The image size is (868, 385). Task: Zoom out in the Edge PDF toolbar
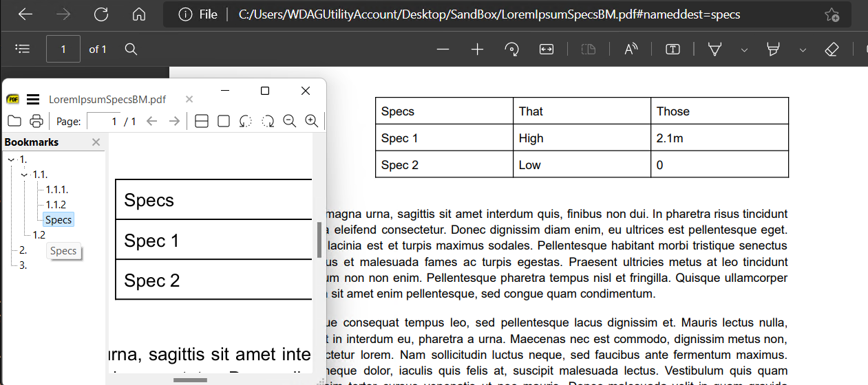[x=443, y=49]
